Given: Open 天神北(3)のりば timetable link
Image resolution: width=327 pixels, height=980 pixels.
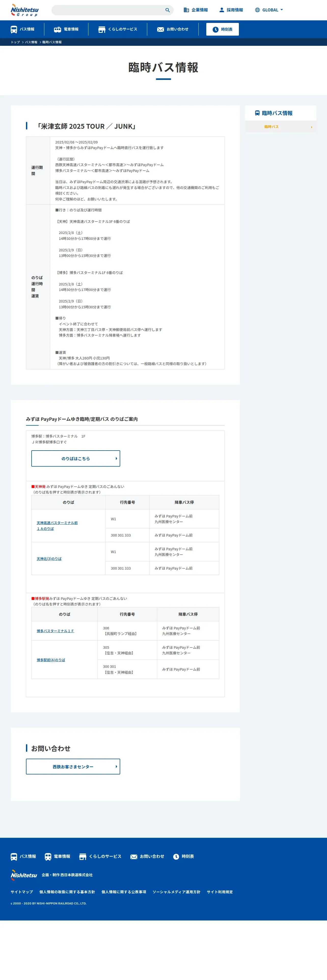Looking at the screenshot, I should click(x=49, y=558).
